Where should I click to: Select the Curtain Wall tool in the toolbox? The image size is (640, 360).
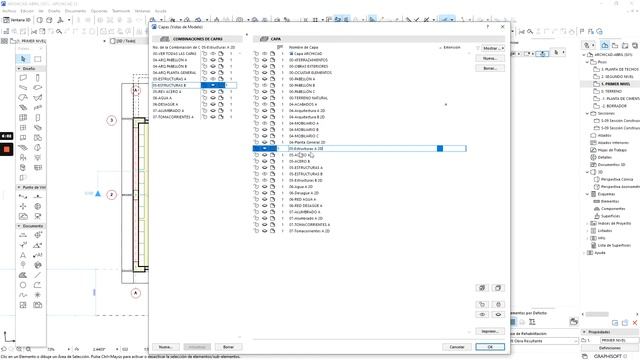[23, 118]
